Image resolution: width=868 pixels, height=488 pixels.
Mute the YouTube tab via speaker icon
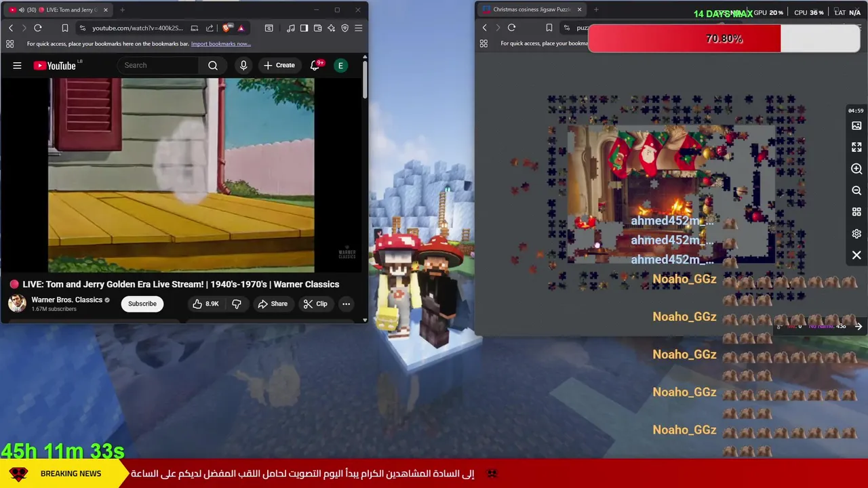click(21, 9)
